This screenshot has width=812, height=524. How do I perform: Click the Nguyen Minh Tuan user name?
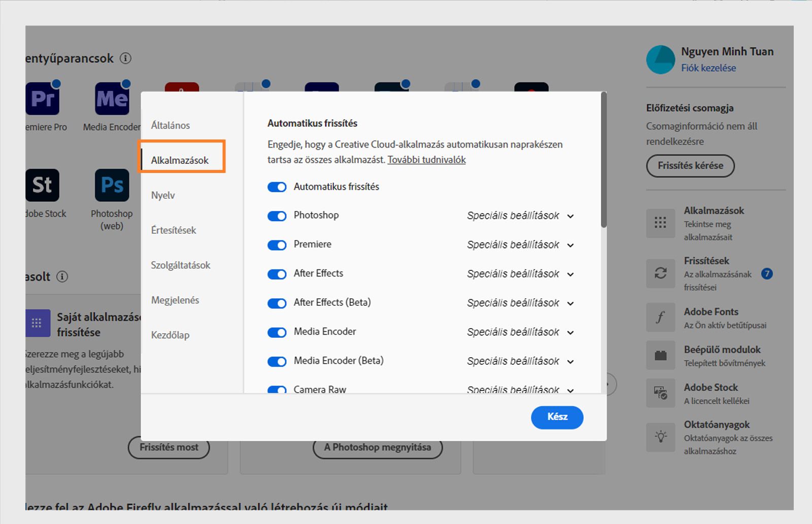[x=727, y=52]
